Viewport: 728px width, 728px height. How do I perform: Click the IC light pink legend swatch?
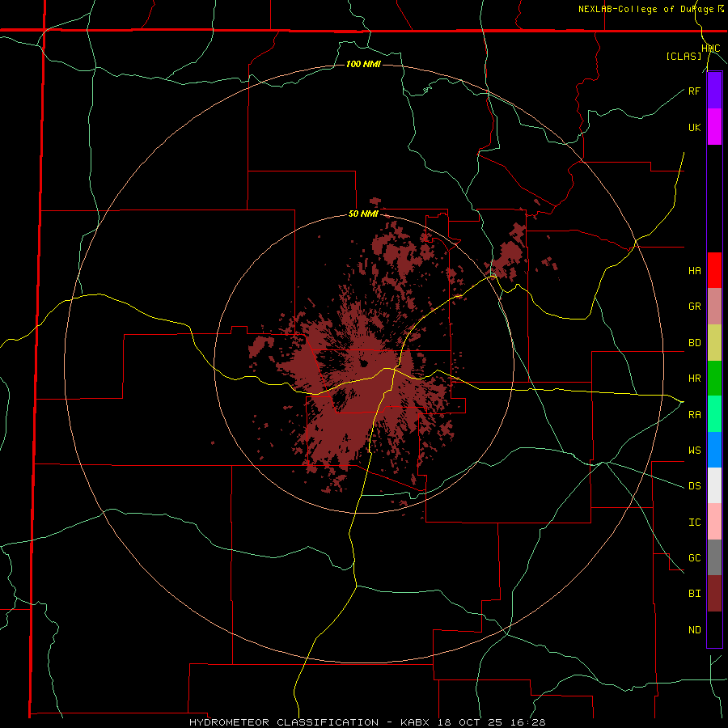(714, 522)
